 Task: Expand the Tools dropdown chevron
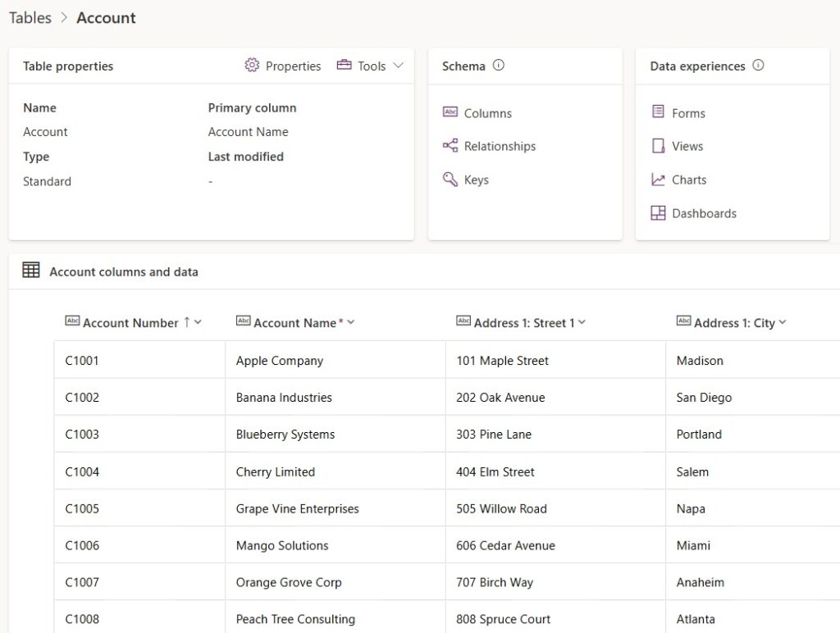(x=399, y=66)
